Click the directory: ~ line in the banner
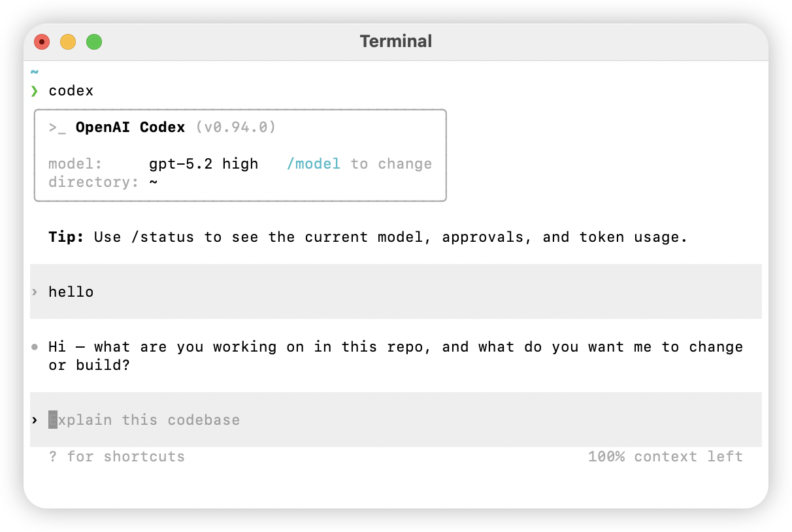792x532 pixels. pyautogui.click(x=103, y=182)
